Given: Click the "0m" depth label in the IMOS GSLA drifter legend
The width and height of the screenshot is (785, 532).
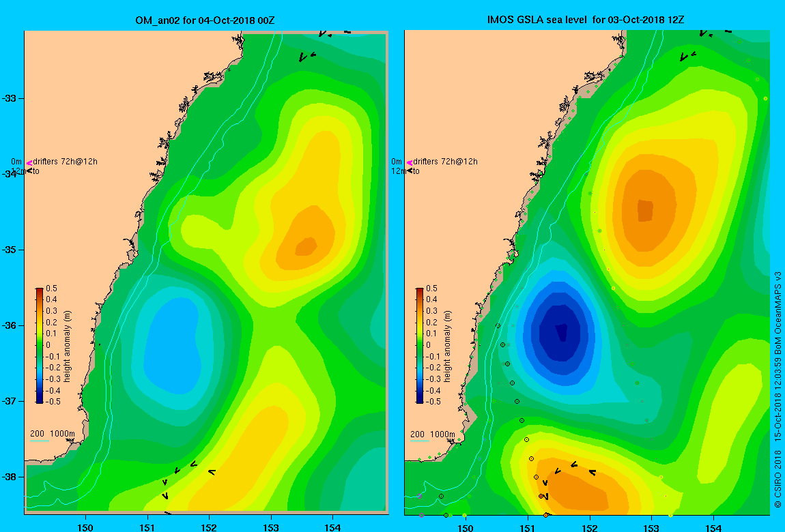Looking at the screenshot, I should coord(397,162).
